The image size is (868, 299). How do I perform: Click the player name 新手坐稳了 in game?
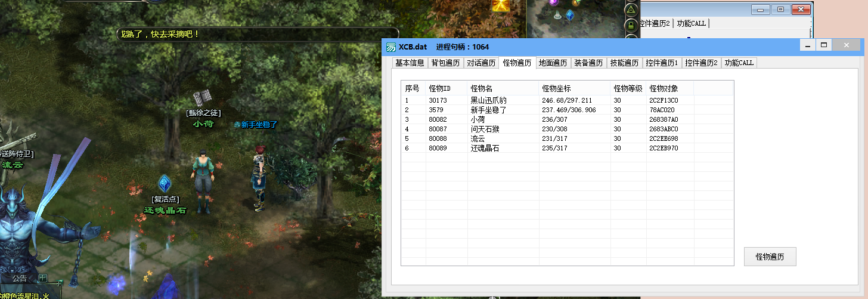[259, 125]
